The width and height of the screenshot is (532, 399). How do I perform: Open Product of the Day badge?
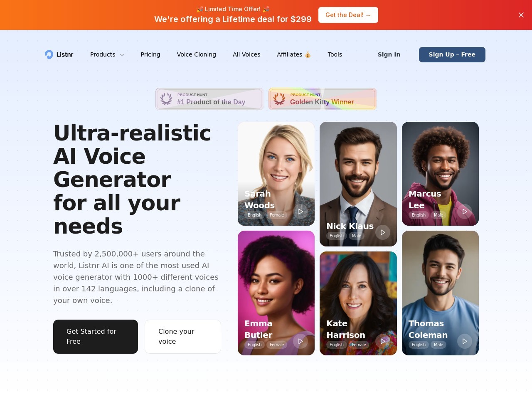coord(209,99)
